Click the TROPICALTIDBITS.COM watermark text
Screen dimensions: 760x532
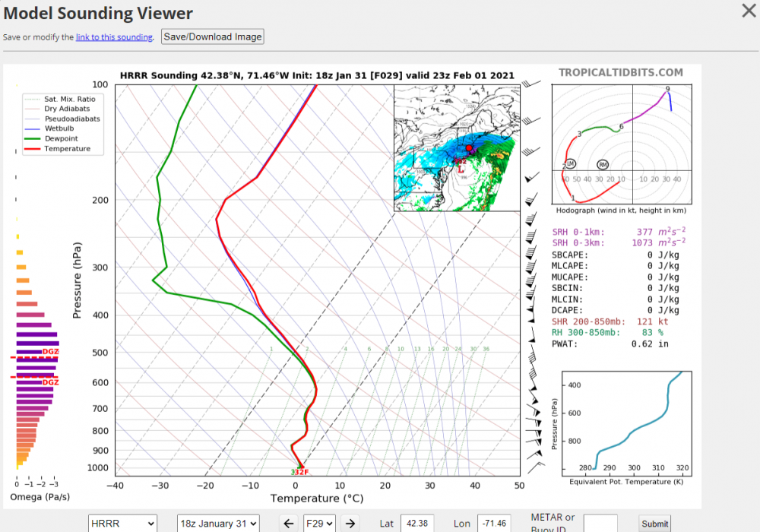click(x=620, y=72)
